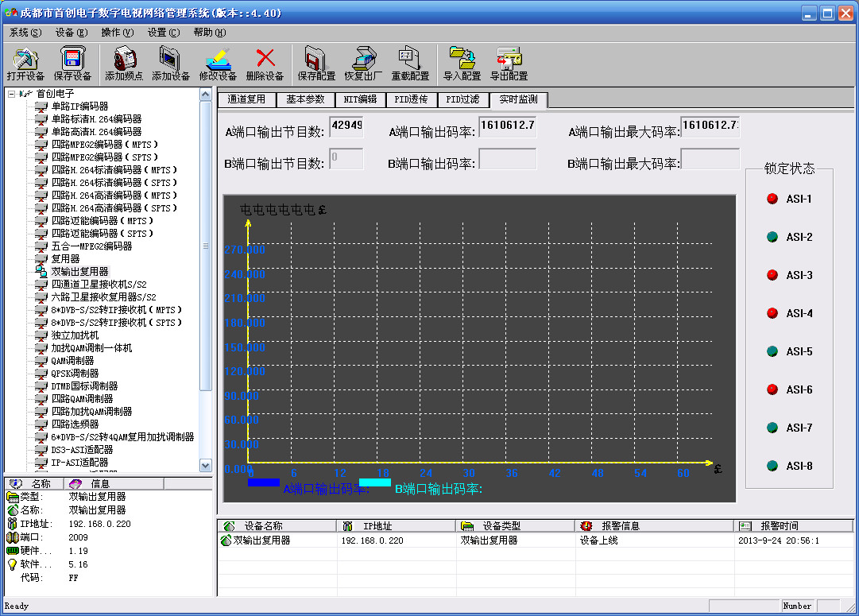This screenshot has height=616, width=859.
Task: Switch to the NIT编辑 tab
Action: coord(360,99)
